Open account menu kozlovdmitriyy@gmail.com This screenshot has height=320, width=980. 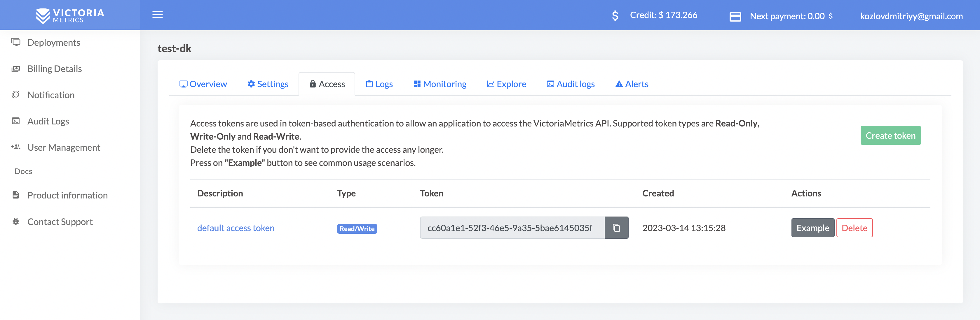coord(911,16)
